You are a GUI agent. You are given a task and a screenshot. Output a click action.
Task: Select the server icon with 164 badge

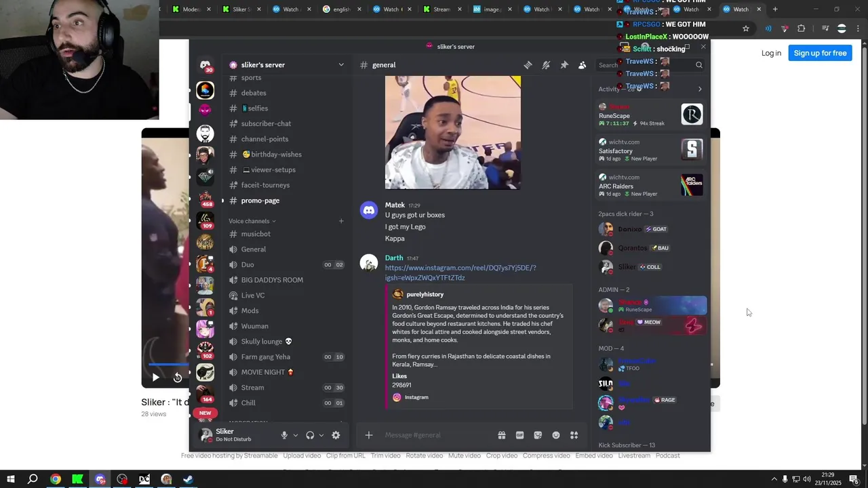pyautogui.click(x=205, y=394)
